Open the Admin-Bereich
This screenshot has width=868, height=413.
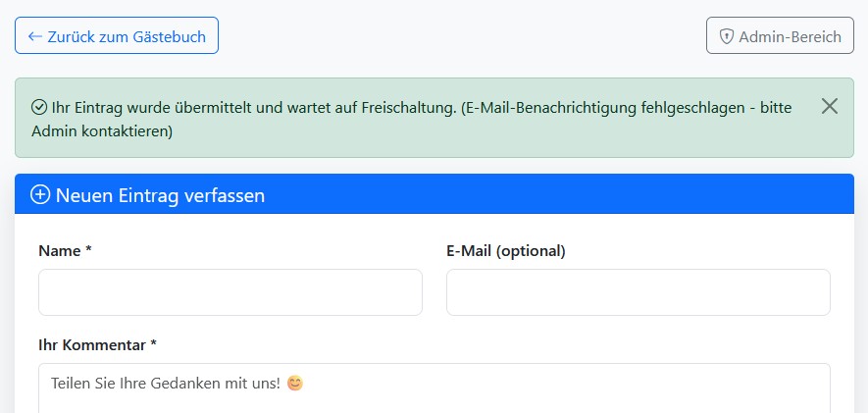(780, 36)
